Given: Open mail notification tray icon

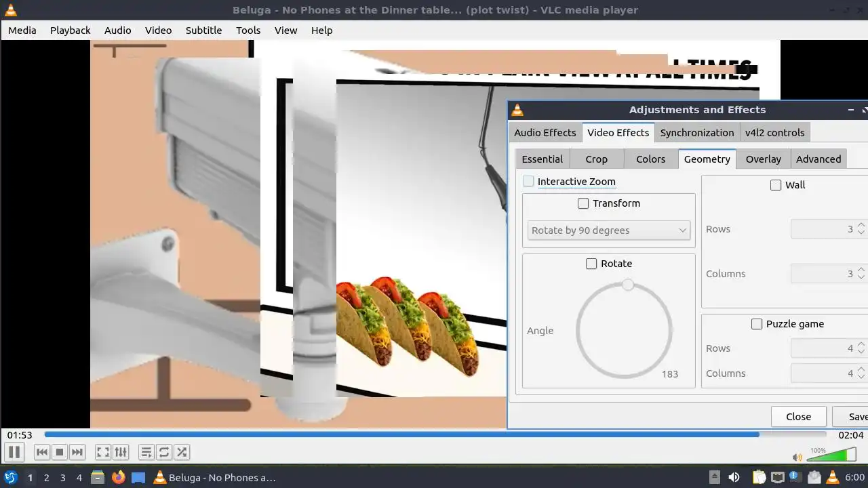Looking at the screenshot, I should [814, 477].
